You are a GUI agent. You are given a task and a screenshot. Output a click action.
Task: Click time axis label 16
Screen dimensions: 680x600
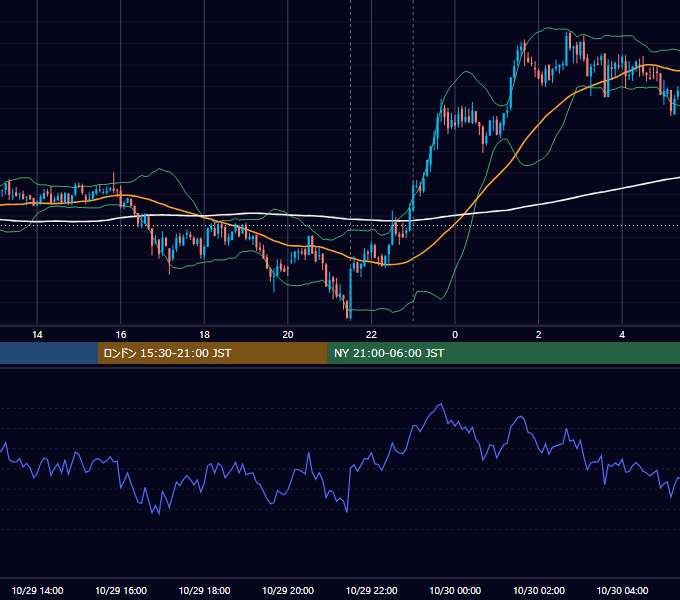121,335
